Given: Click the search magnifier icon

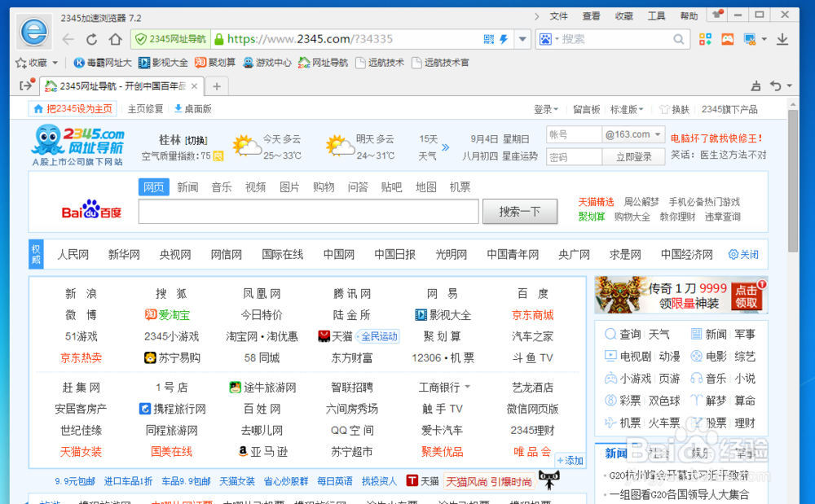Looking at the screenshot, I should (x=678, y=39).
